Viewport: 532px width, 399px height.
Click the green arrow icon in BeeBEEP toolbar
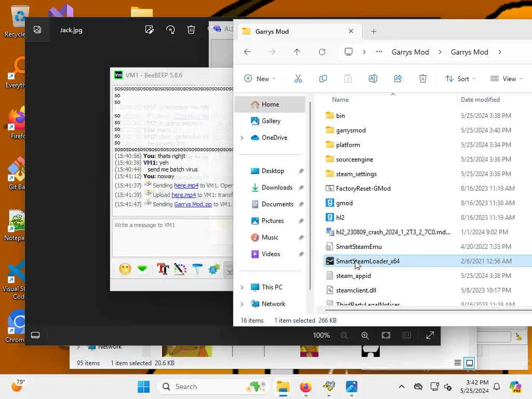point(142,269)
